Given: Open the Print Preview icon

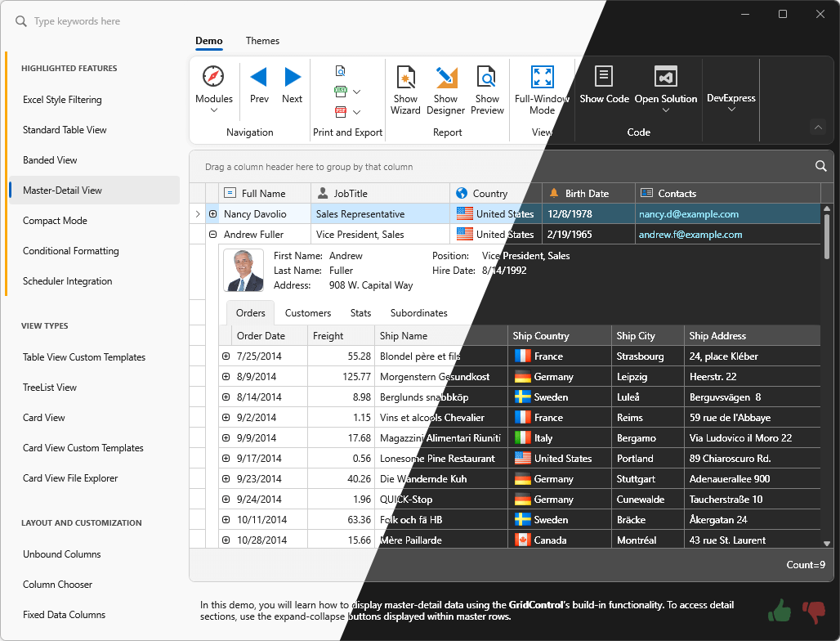Looking at the screenshot, I should (341, 71).
